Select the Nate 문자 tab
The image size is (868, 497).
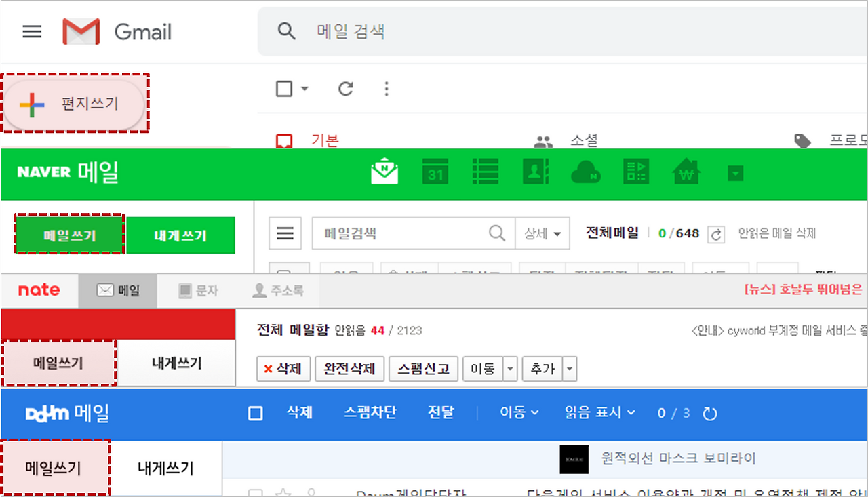[198, 291]
